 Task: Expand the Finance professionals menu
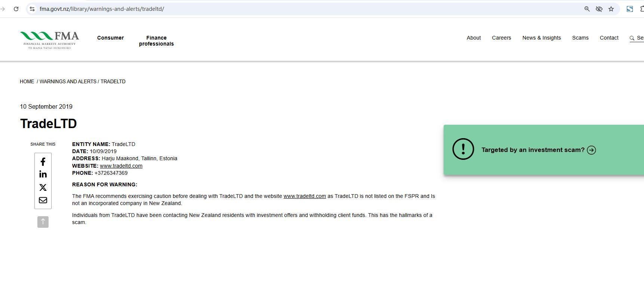click(156, 41)
